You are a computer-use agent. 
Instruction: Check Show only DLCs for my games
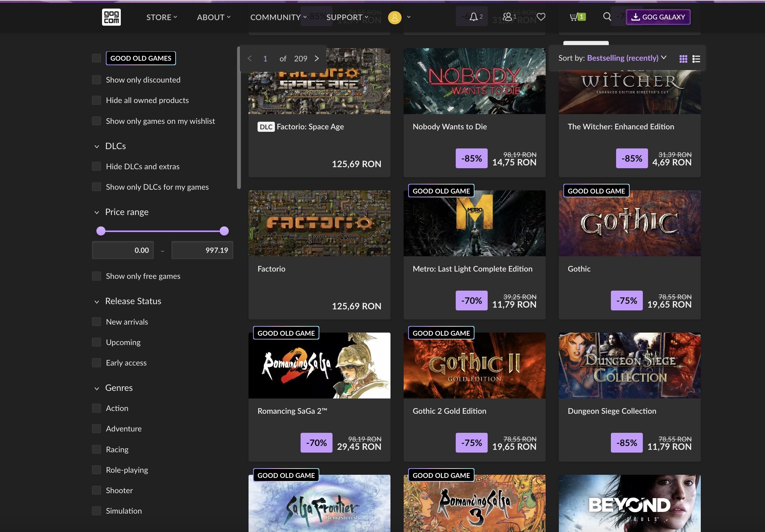[x=96, y=187]
